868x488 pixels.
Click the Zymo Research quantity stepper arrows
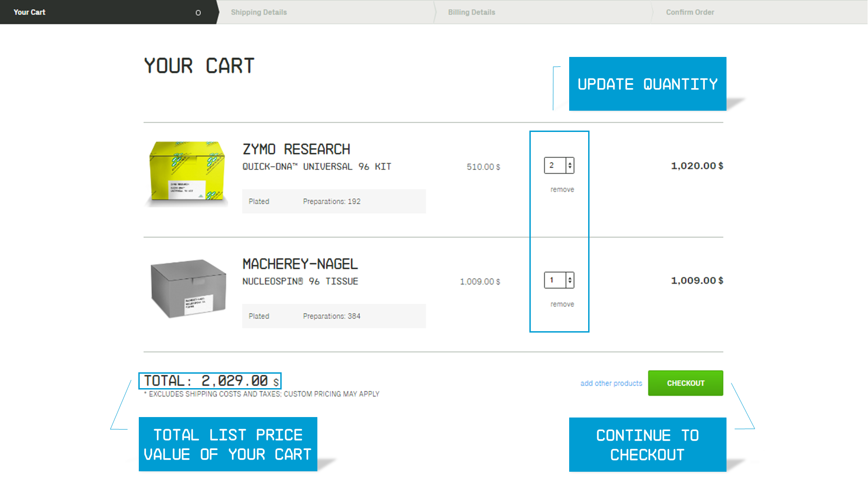pos(570,165)
